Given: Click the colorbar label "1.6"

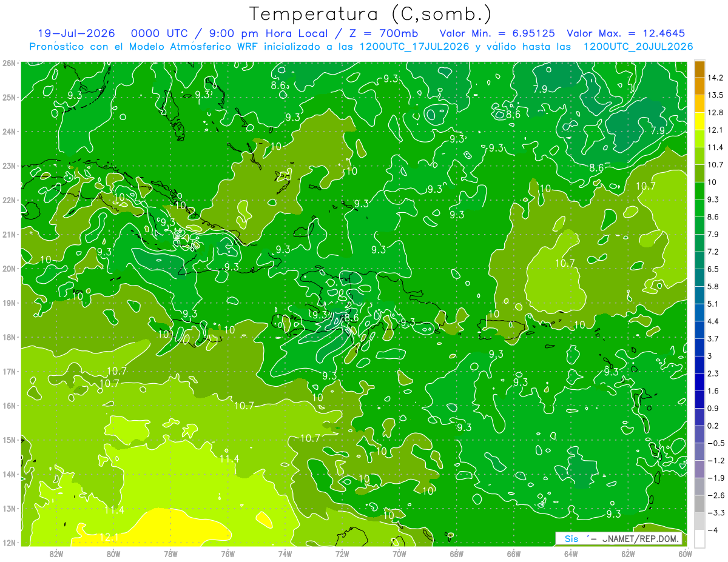Looking at the screenshot, I should tap(714, 390).
